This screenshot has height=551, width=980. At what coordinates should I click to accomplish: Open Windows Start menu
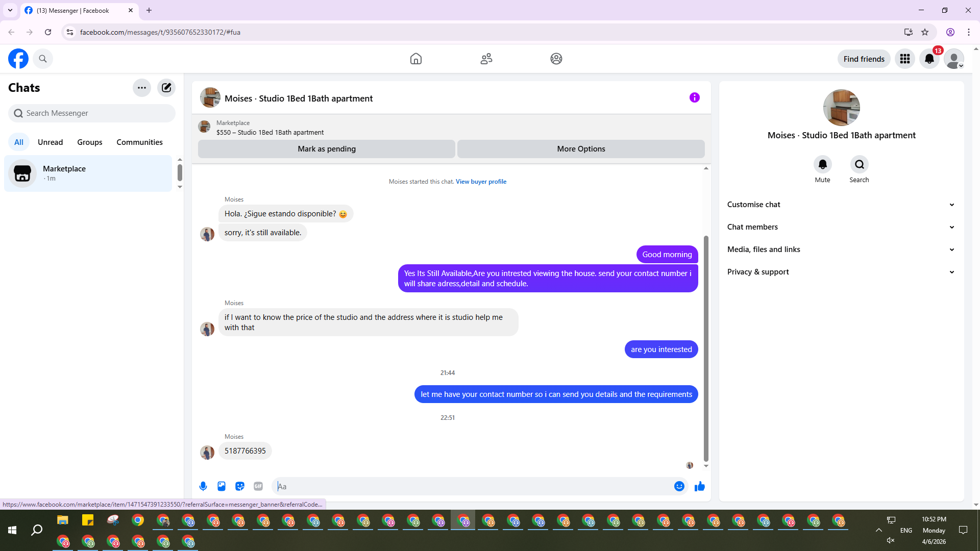12,531
